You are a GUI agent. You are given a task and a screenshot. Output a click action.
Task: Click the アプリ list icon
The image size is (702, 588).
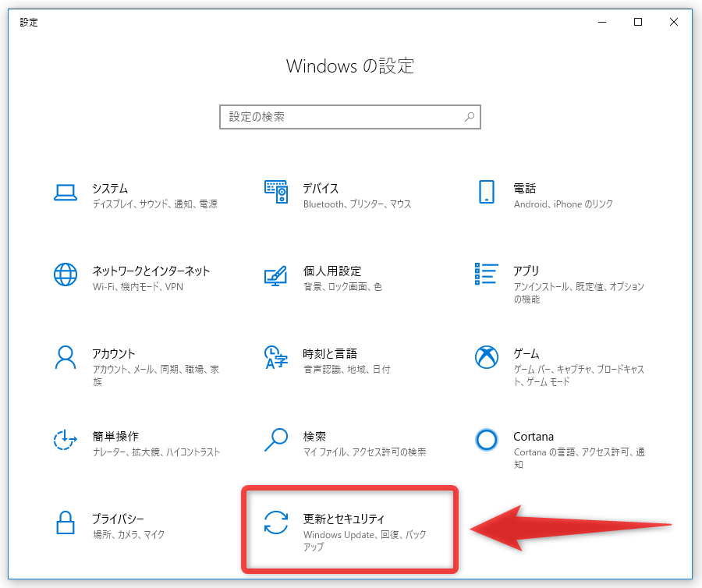(486, 274)
